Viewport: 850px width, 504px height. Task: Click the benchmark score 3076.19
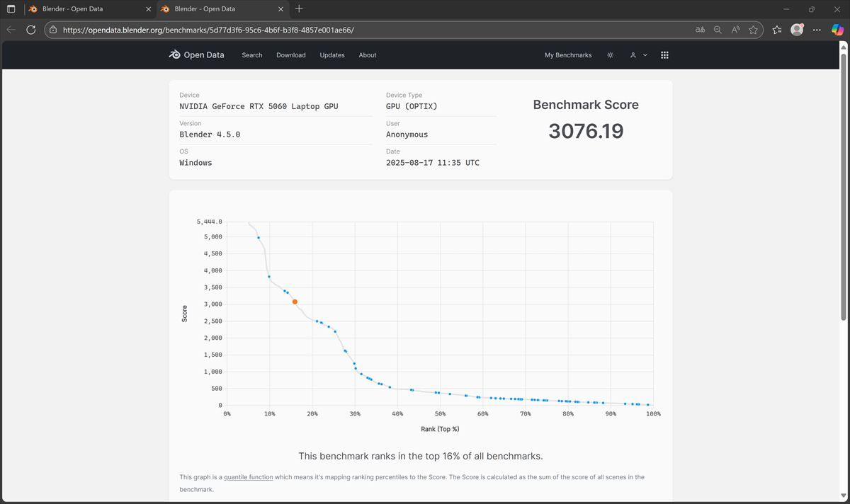[586, 131]
